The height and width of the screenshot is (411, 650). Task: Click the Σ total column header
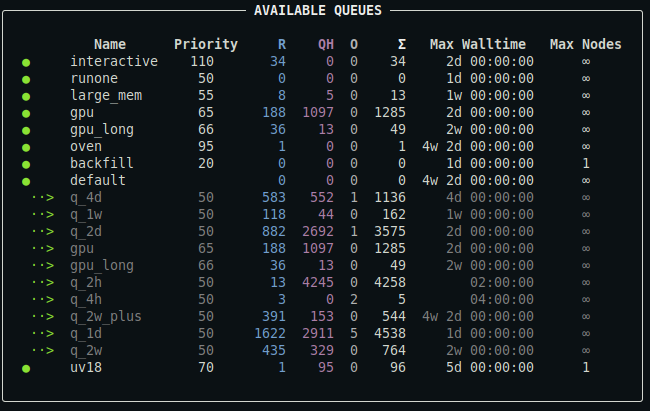tap(402, 44)
